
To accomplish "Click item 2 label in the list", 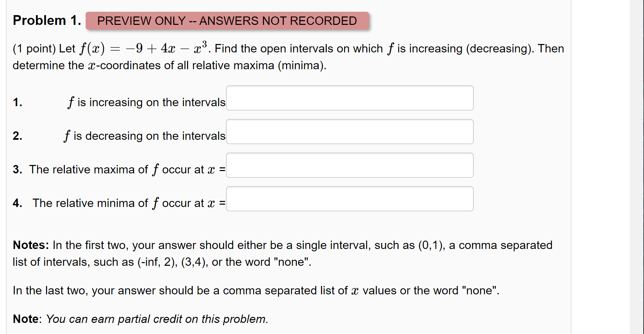I will (17, 136).
